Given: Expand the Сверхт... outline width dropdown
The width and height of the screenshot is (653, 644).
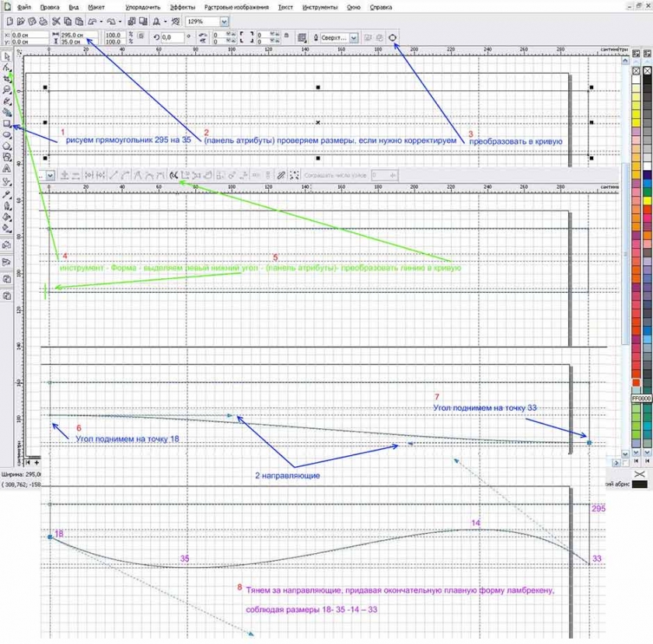Looking at the screenshot, I should tap(354, 37).
